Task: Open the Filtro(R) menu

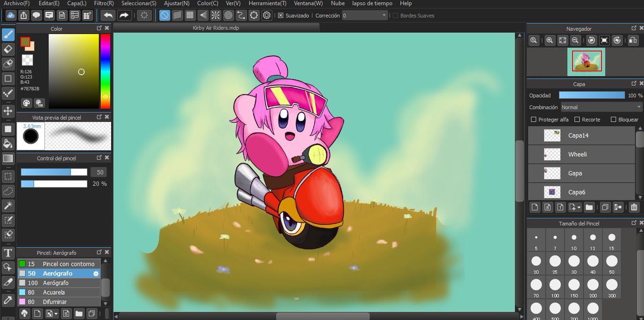Action: point(104,3)
